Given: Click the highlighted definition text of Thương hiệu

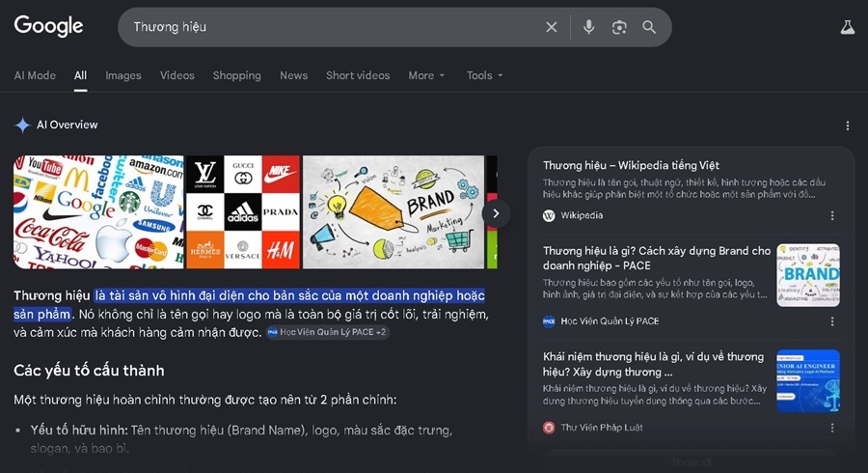Looking at the screenshot, I should click(249, 305).
